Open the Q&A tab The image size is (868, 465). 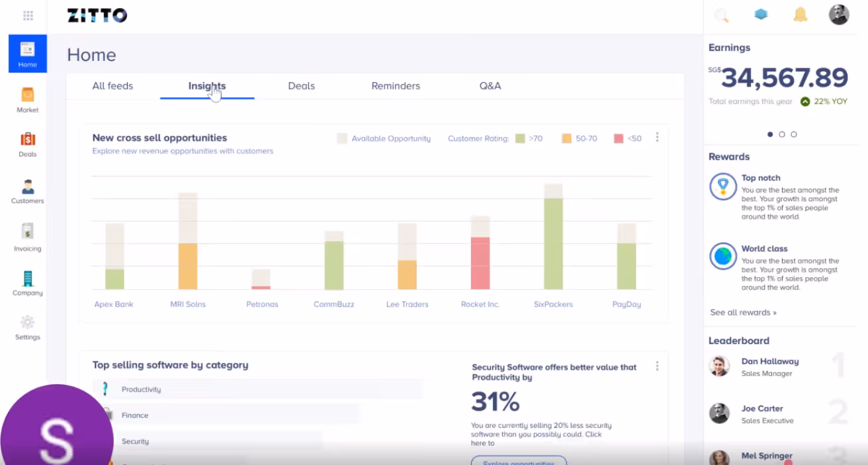click(x=490, y=85)
